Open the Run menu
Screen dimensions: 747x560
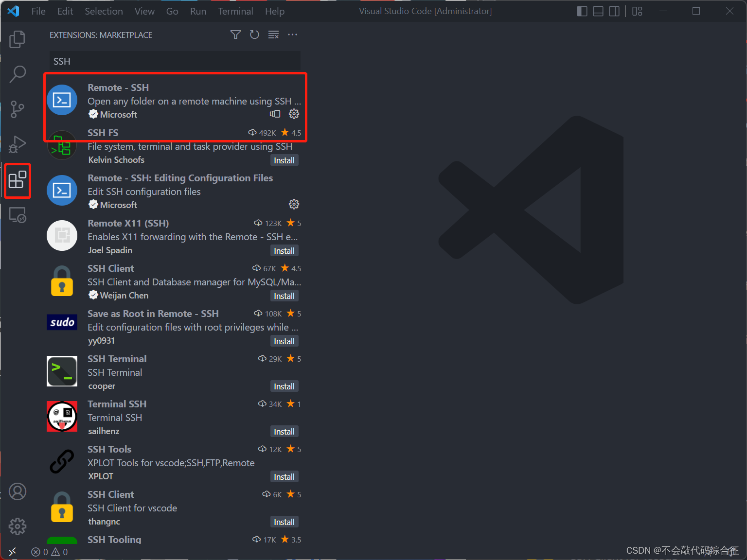[x=198, y=11]
